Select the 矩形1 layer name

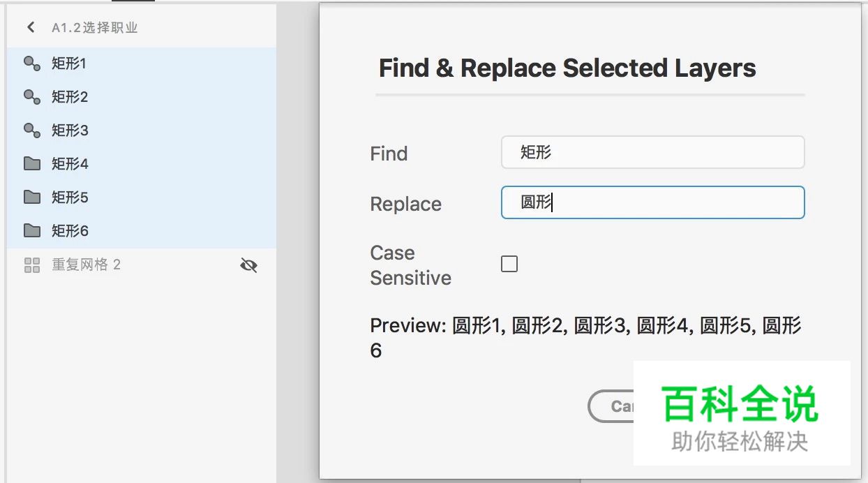coord(68,64)
